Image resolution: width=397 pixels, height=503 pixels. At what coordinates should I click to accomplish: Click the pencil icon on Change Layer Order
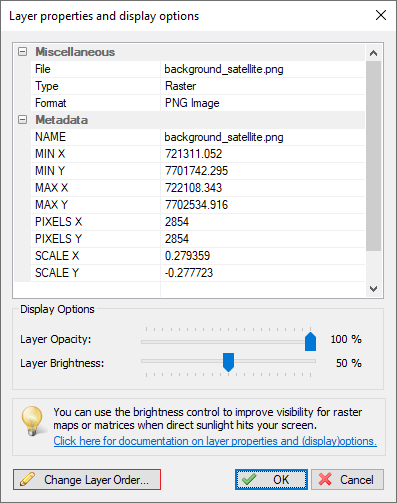(x=27, y=479)
